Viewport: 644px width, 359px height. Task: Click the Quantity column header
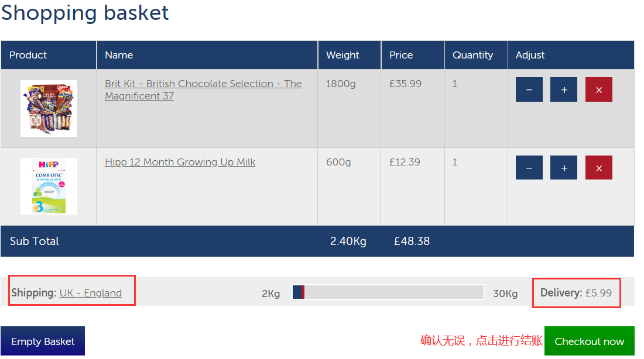click(472, 55)
